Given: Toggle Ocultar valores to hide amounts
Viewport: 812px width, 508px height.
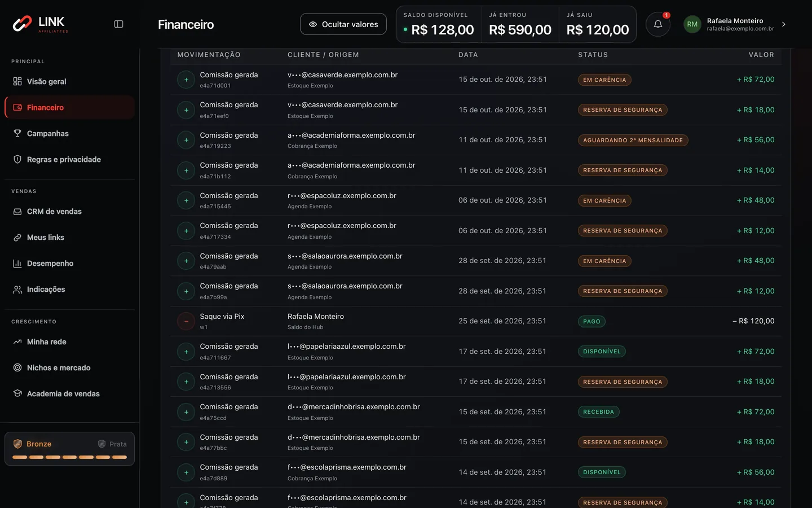Looking at the screenshot, I should click(x=343, y=24).
